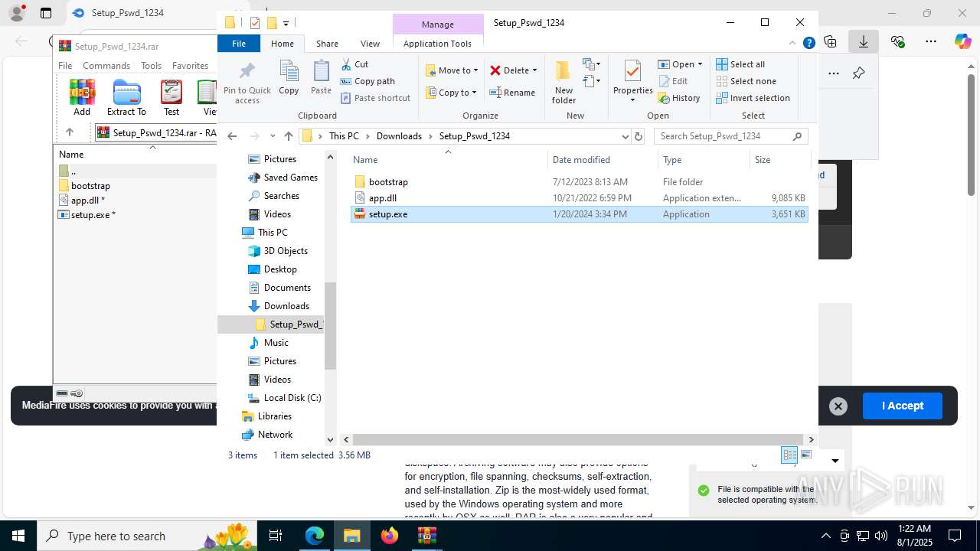This screenshot has height=551, width=980.
Task: Click Edge downloads icon in toolbar
Action: tap(864, 42)
